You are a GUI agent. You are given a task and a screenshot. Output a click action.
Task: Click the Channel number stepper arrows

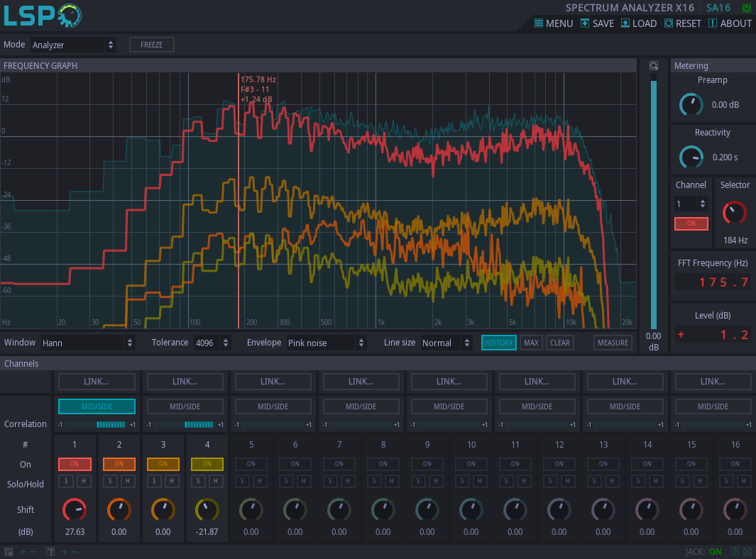pyautogui.click(x=703, y=204)
